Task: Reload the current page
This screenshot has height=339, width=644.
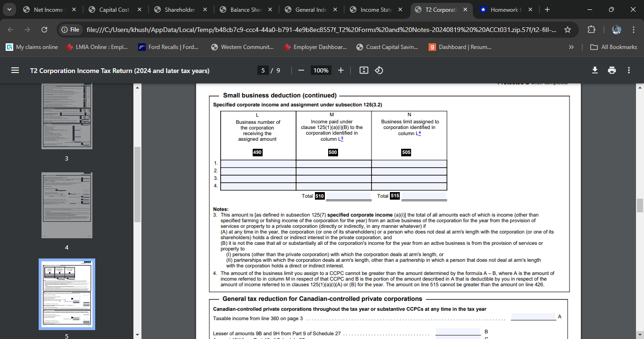Action: coord(44,29)
